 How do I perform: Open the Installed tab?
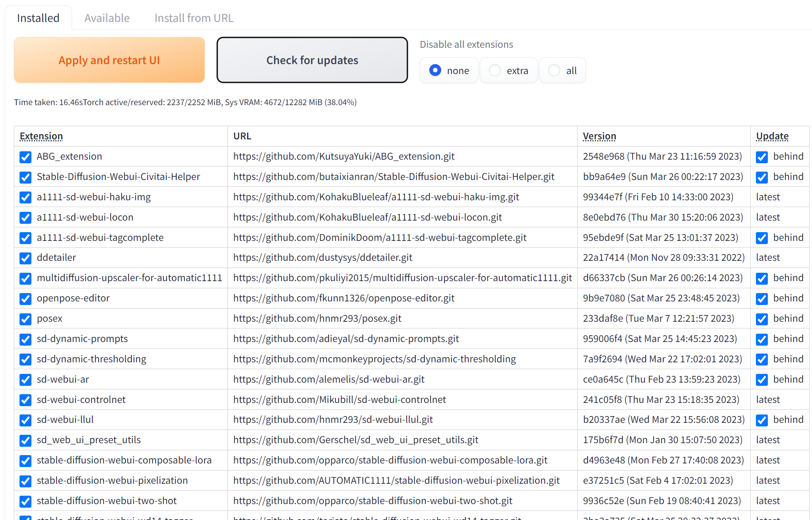pyautogui.click(x=38, y=18)
